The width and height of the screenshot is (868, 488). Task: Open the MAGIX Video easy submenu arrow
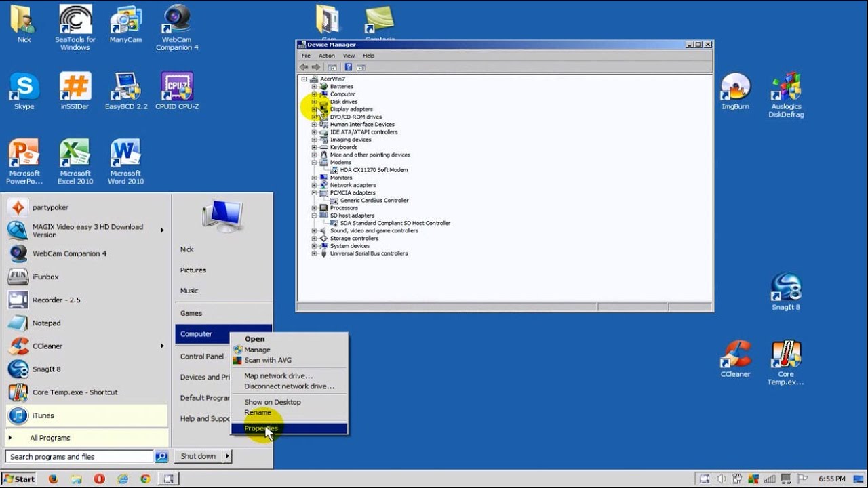pos(162,230)
